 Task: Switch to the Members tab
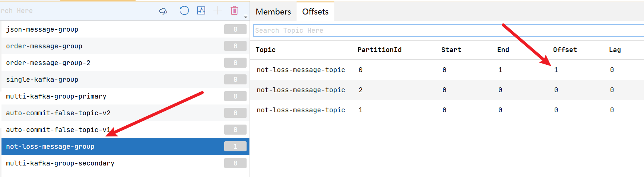tap(273, 12)
